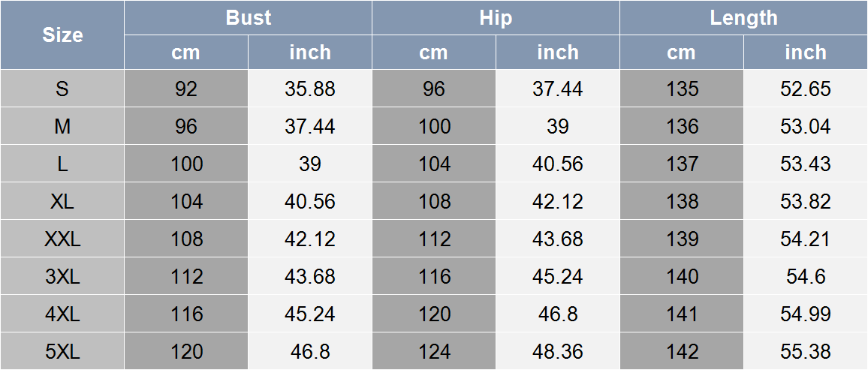Select the length cell 135 cm
The height and width of the screenshot is (370, 868).
pos(682,89)
